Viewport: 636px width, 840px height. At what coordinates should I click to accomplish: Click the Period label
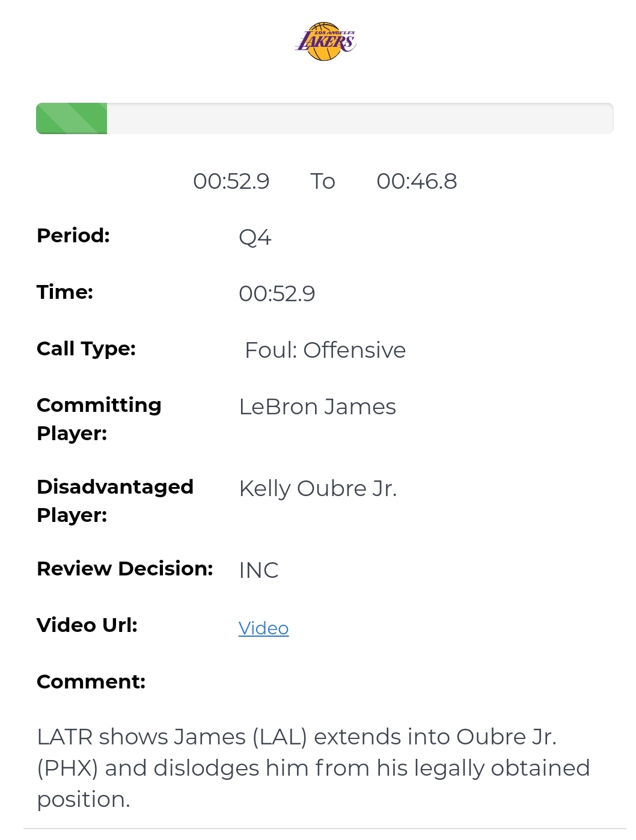click(73, 235)
